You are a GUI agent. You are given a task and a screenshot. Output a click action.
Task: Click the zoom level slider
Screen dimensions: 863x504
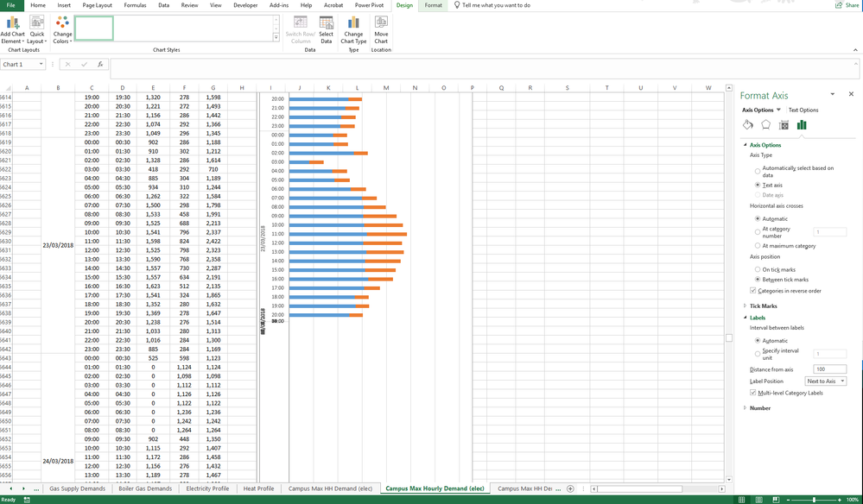click(x=814, y=500)
